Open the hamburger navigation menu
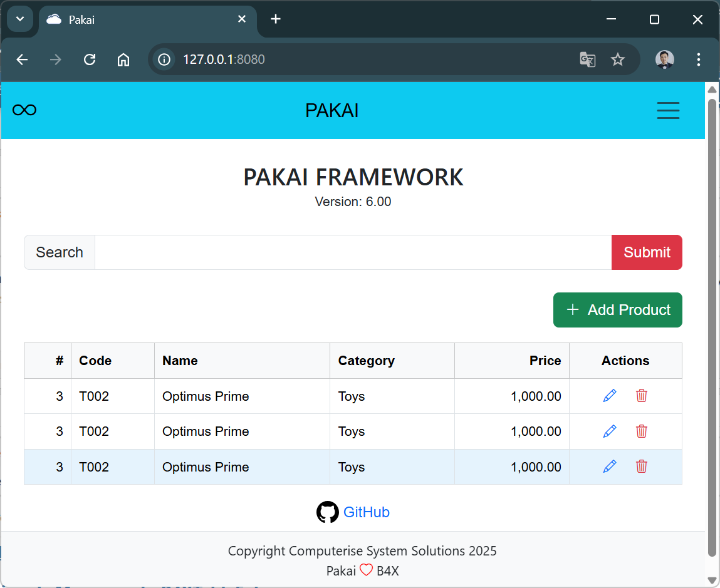 point(668,110)
